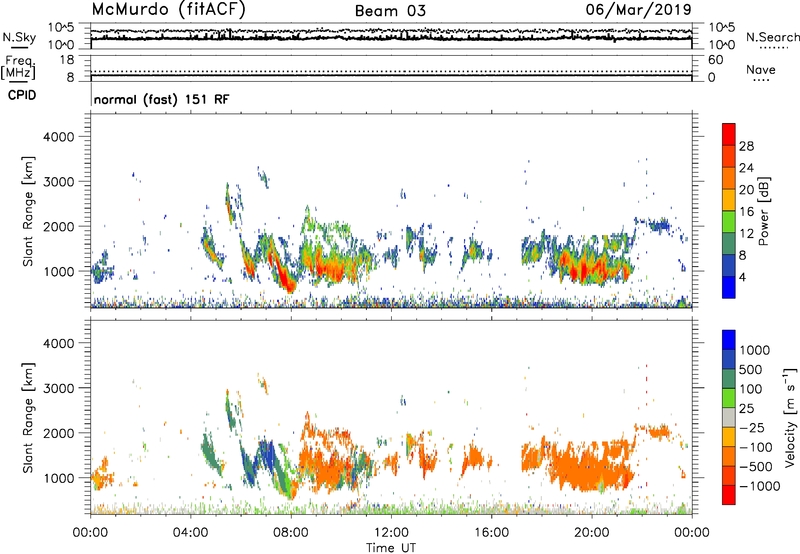The width and height of the screenshot is (800, 554).
Task: Click the 'CPID' label
Action: [22, 95]
